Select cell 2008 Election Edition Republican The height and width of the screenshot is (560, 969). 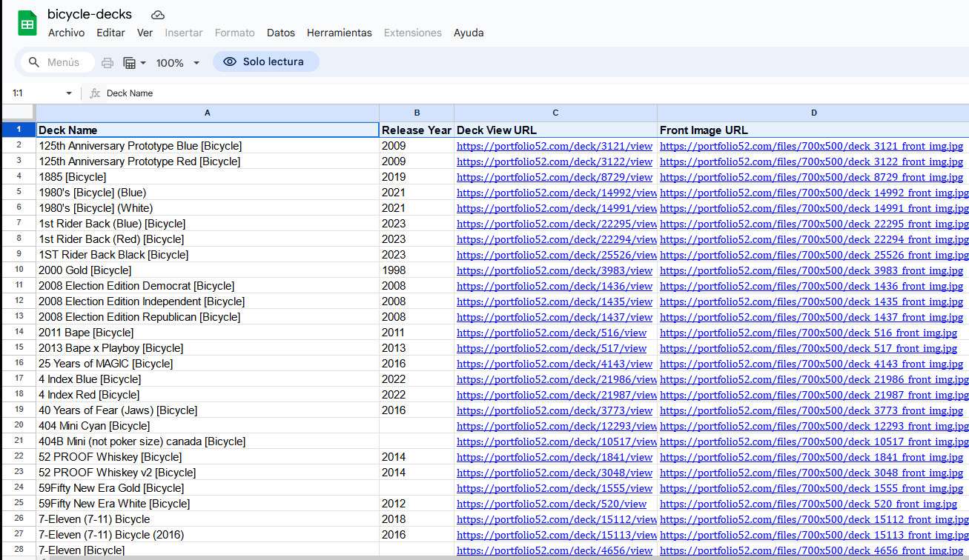208,317
